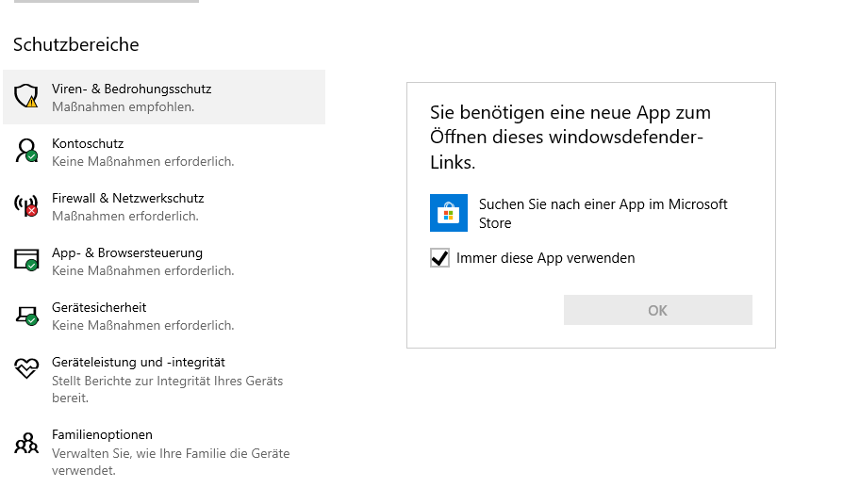Click 'Immer diese App verwenden' label text
843x504 pixels.
click(x=546, y=258)
